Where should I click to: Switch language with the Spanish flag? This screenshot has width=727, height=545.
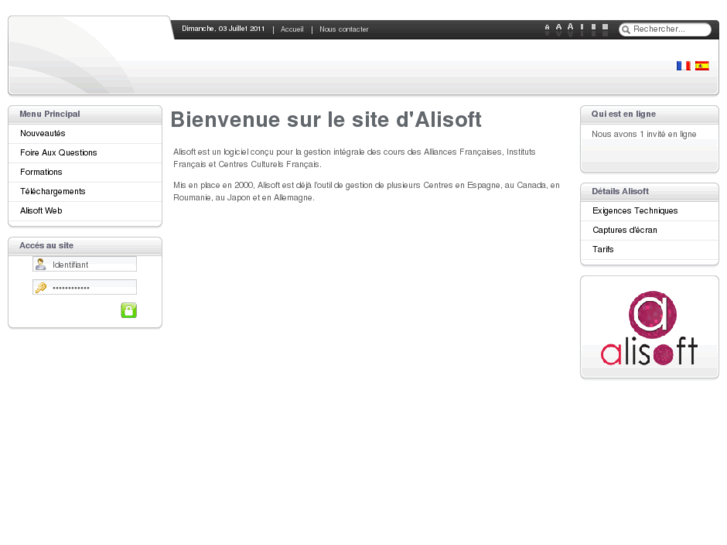[x=702, y=66]
